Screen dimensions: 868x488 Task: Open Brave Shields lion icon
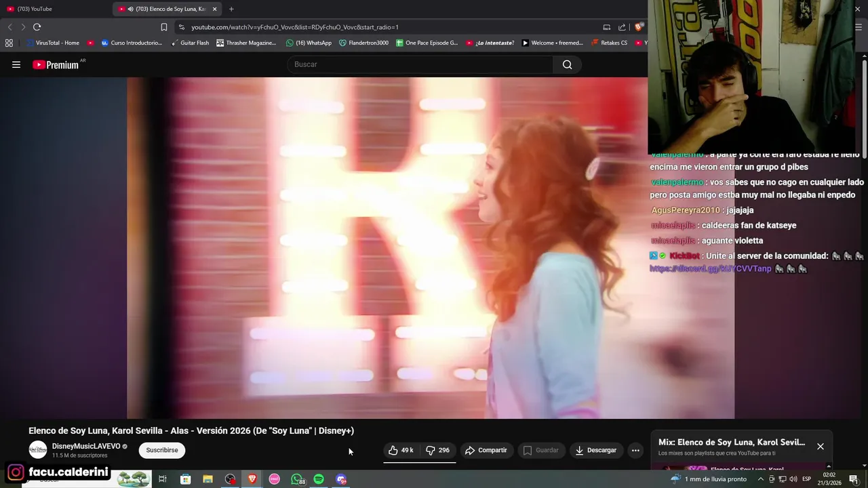pyautogui.click(x=638, y=27)
